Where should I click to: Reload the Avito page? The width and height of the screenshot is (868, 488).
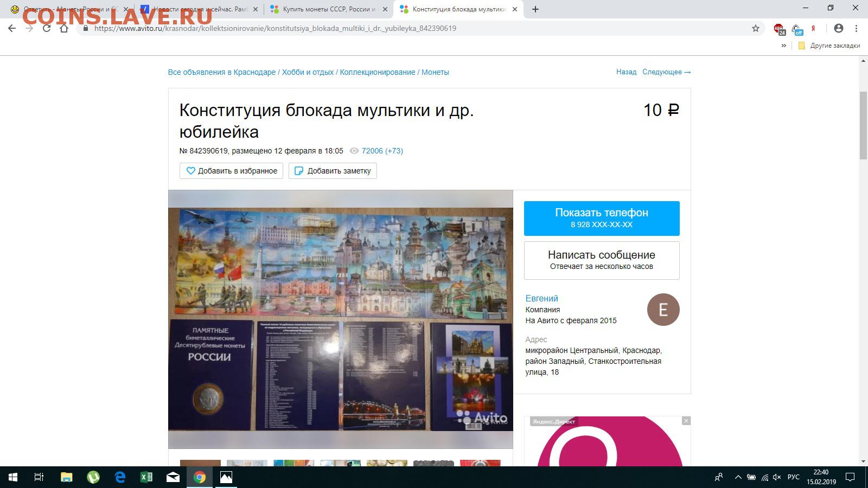point(47,28)
